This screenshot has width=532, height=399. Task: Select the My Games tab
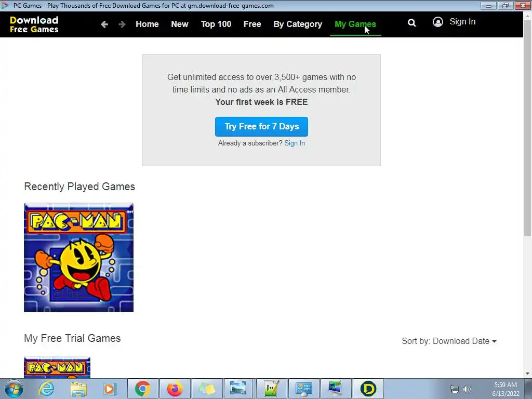tap(355, 24)
